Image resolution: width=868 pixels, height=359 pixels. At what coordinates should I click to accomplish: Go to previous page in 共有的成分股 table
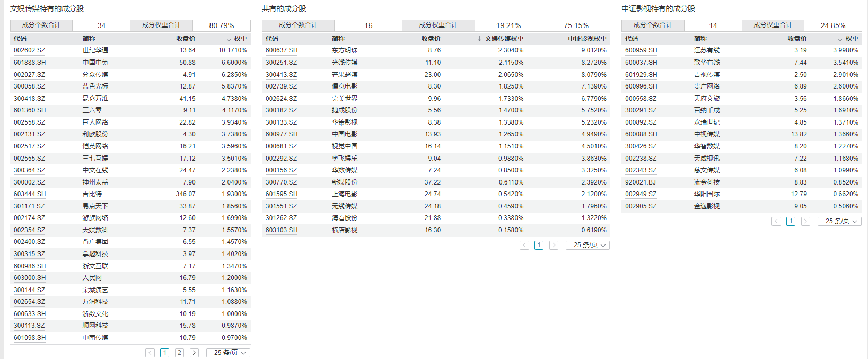click(x=524, y=245)
